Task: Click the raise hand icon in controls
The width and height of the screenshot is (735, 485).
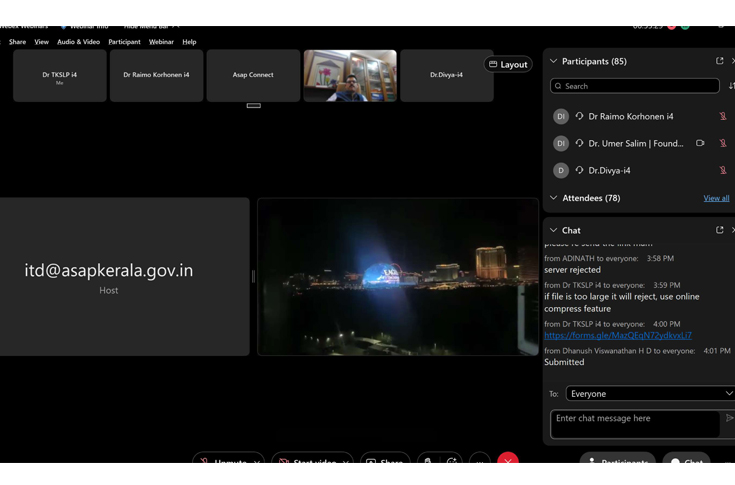Action: tap(428, 461)
